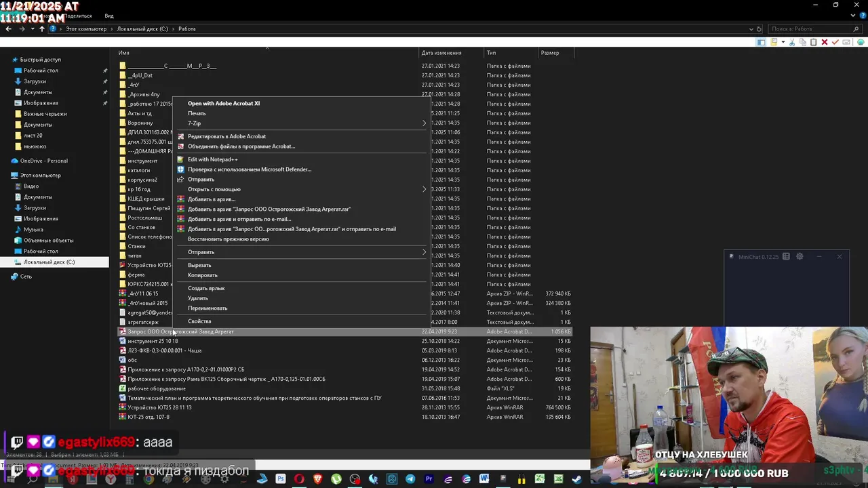Sort by the 'Дата изменения' column header
The image size is (868, 488).
coord(441,53)
